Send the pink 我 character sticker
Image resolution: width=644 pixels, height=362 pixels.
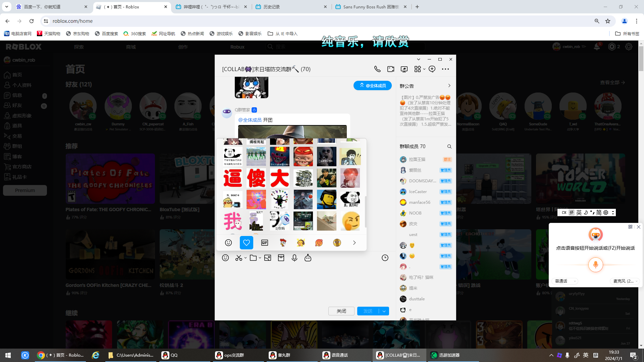(233, 221)
